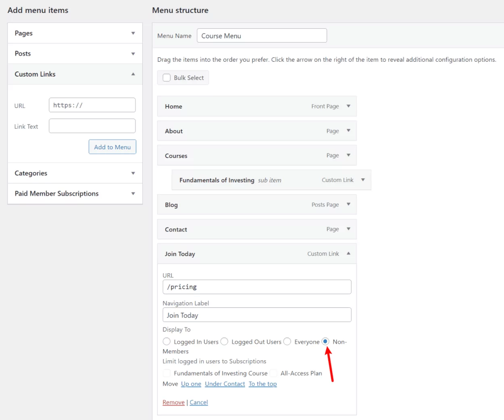This screenshot has width=504, height=420.
Task: Click the Up one move link
Action: (191, 384)
